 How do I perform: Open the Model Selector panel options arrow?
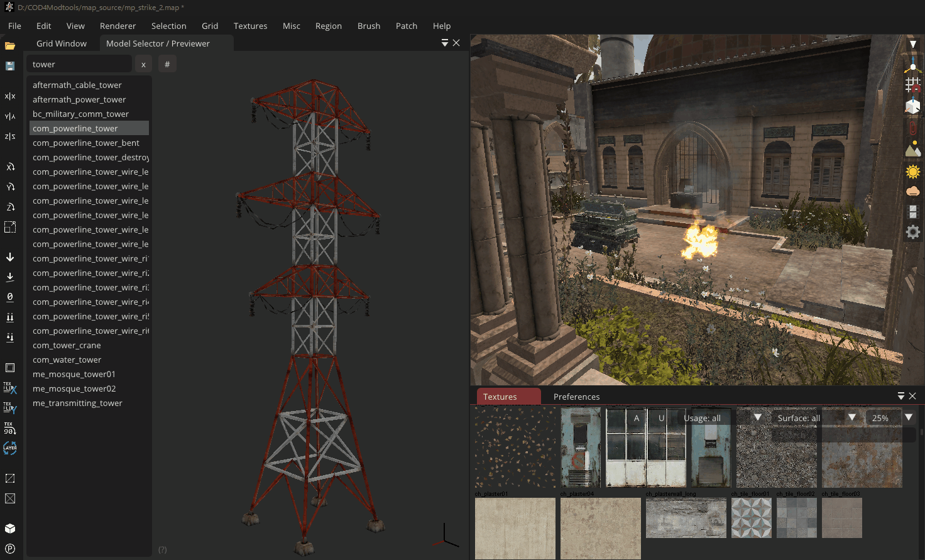445,43
